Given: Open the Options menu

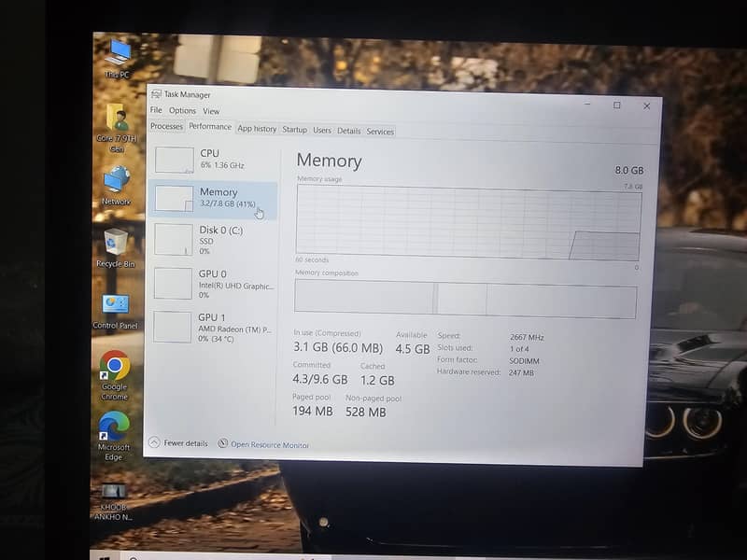Looking at the screenshot, I should click(x=182, y=110).
